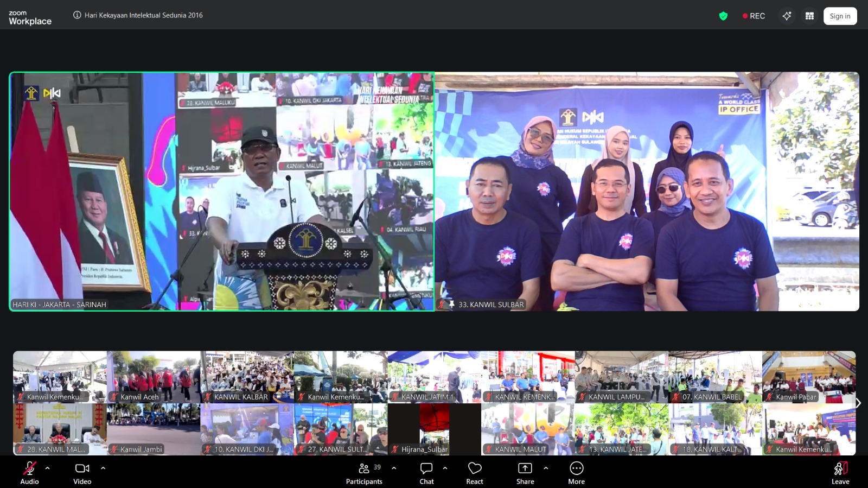Click the REC recording indicator
The height and width of the screenshot is (488, 868).
(x=754, y=16)
